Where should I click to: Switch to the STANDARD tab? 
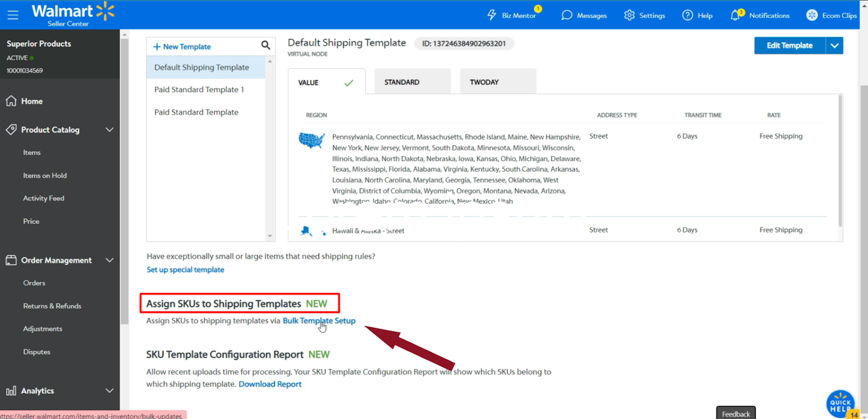tap(412, 82)
